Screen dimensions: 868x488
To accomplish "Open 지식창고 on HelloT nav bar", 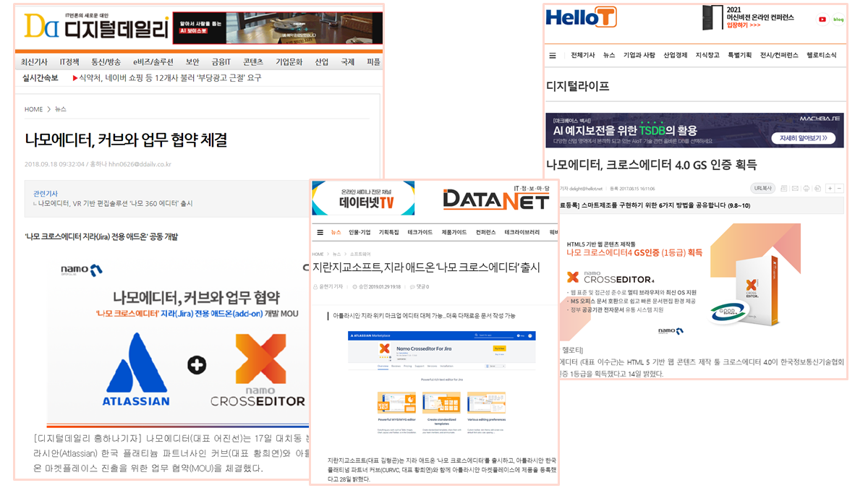I will tap(707, 55).
